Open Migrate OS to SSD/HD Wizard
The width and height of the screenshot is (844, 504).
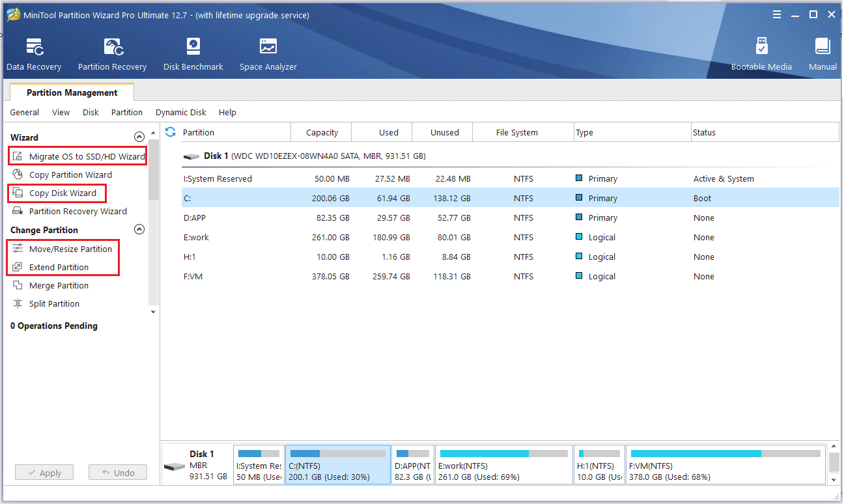click(87, 156)
